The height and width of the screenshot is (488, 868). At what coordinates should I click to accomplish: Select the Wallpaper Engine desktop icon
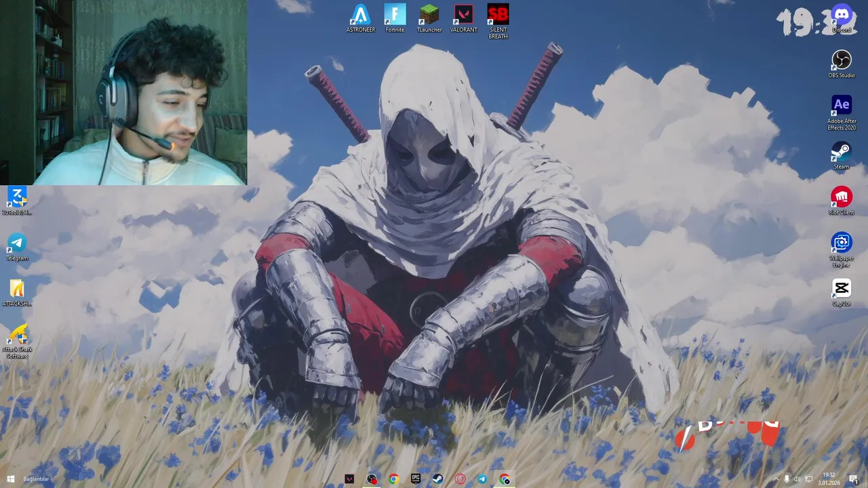(x=842, y=249)
